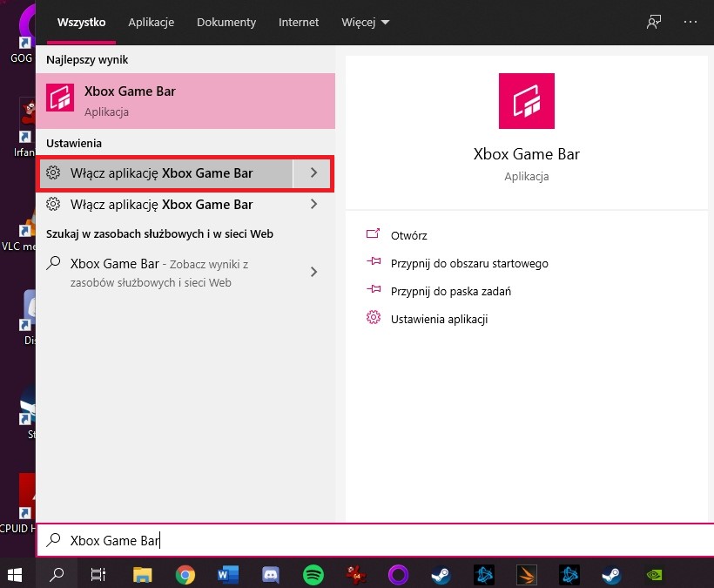Open Spotify from the taskbar
The image size is (714, 588).
tap(313, 575)
